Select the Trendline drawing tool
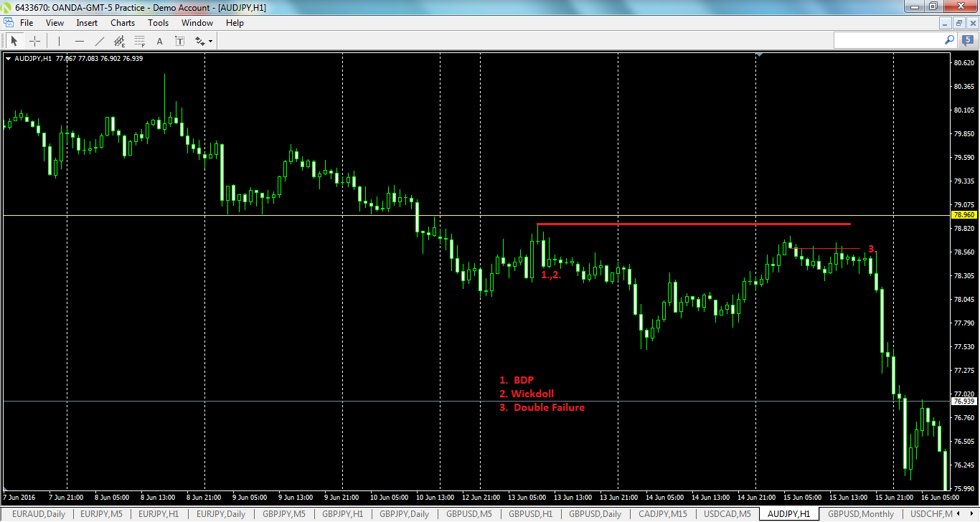Image resolution: width=980 pixels, height=522 pixels. [x=99, y=40]
